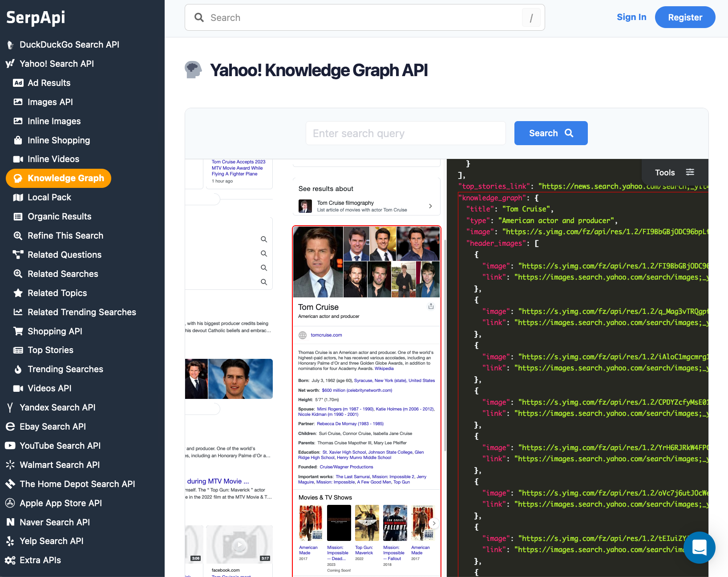Screen dimensions: 728x577
Task: Select the Naver Search API icon
Action: 10,522
